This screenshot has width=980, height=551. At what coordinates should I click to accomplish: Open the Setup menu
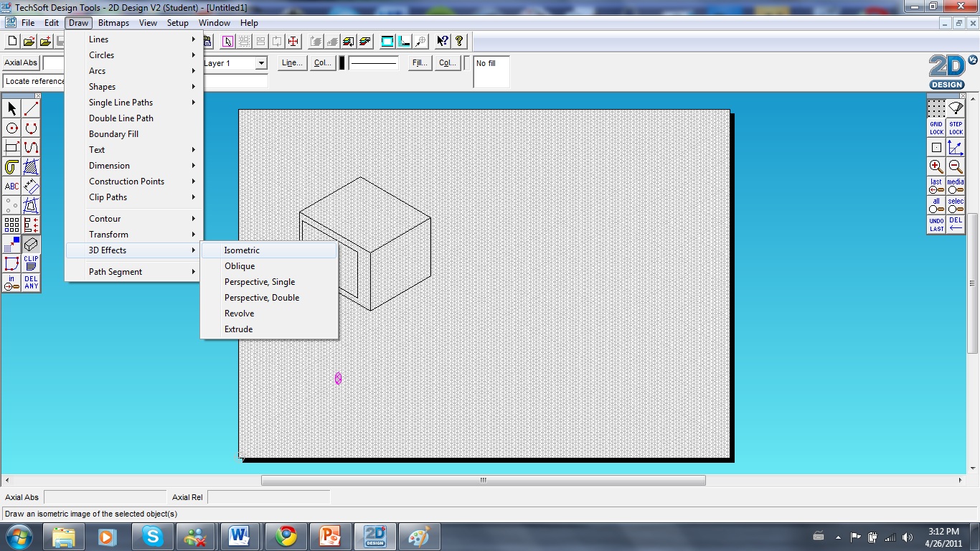point(177,22)
